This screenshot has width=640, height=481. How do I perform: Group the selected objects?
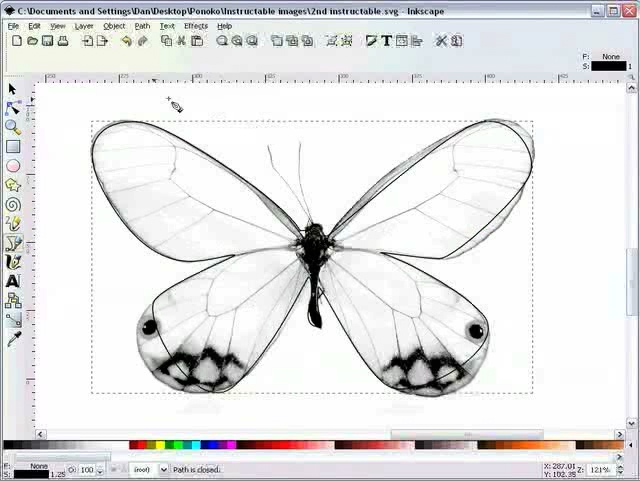(x=331, y=41)
